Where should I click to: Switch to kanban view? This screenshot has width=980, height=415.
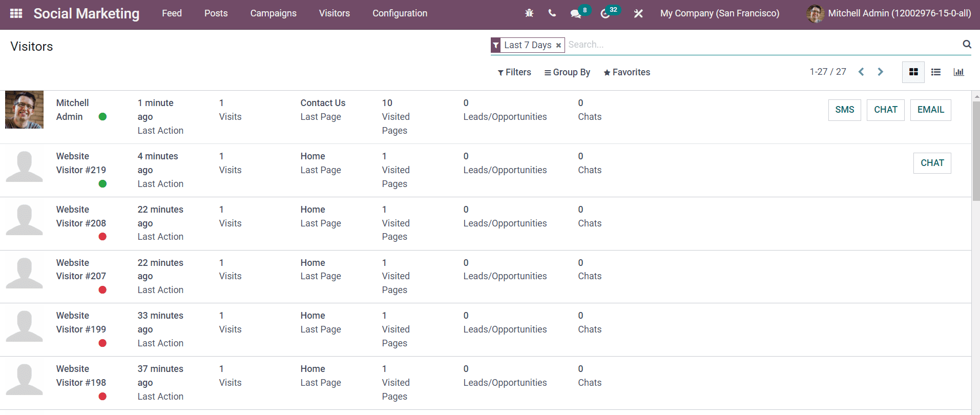913,72
